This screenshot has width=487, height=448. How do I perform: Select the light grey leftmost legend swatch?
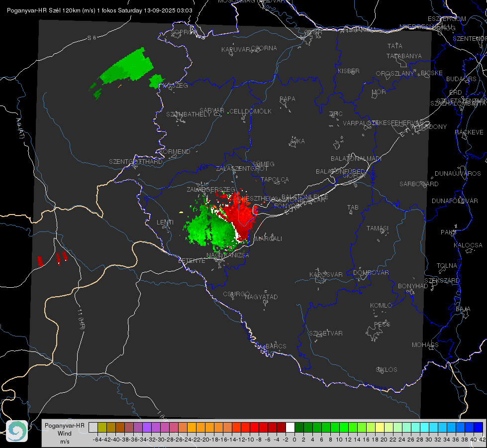[93, 427]
